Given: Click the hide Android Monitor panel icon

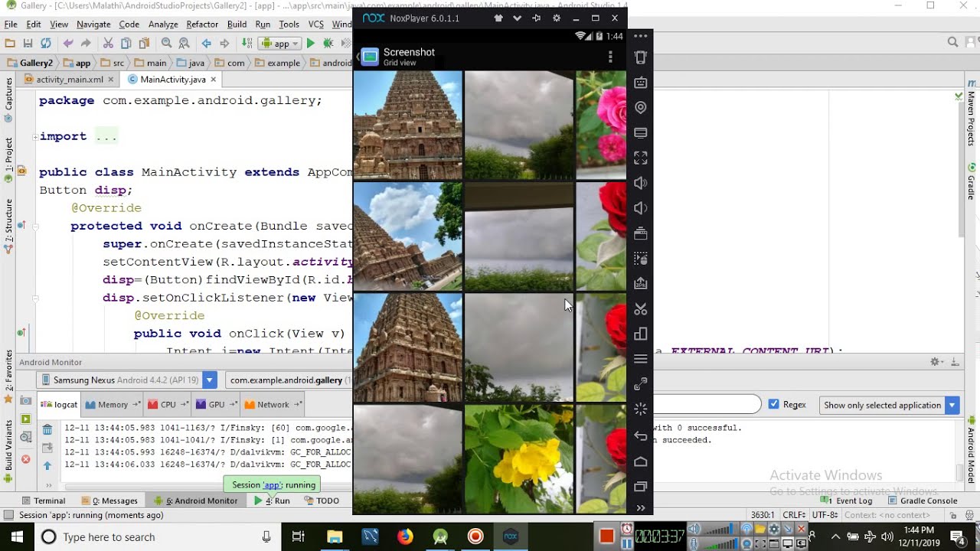Looking at the screenshot, I should (x=954, y=362).
